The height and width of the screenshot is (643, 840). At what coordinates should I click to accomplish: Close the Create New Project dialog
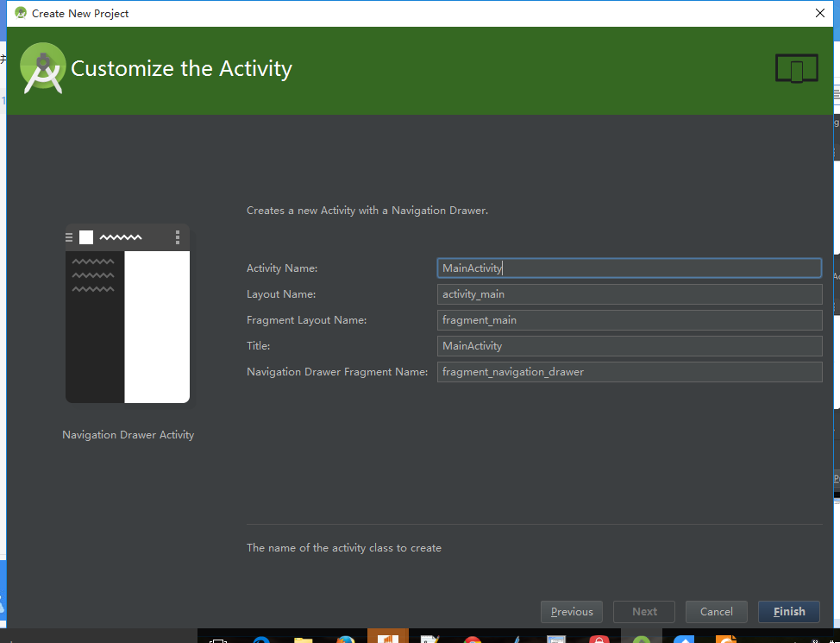coord(819,13)
